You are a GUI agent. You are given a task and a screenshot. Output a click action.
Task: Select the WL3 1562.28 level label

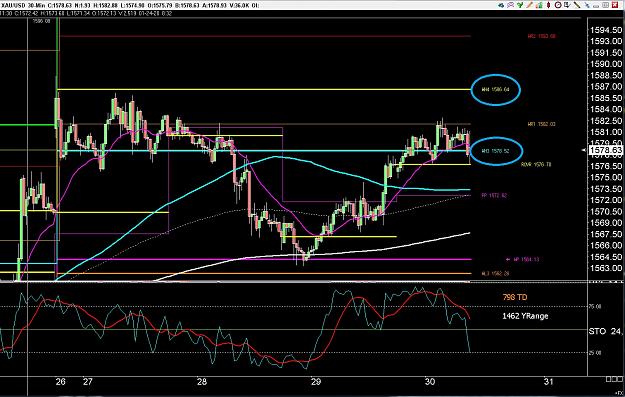pos(495,273)
